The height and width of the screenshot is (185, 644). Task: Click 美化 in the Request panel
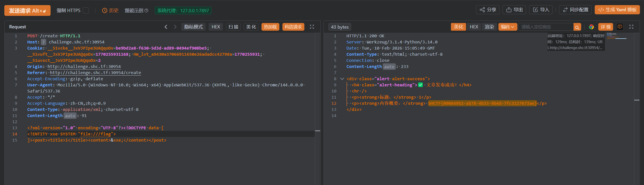tap(251, 27)
